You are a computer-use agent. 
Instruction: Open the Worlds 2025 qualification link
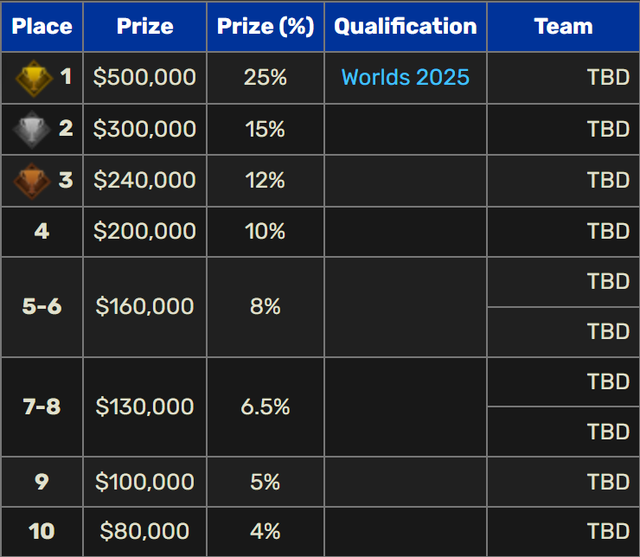click(405, 77)
